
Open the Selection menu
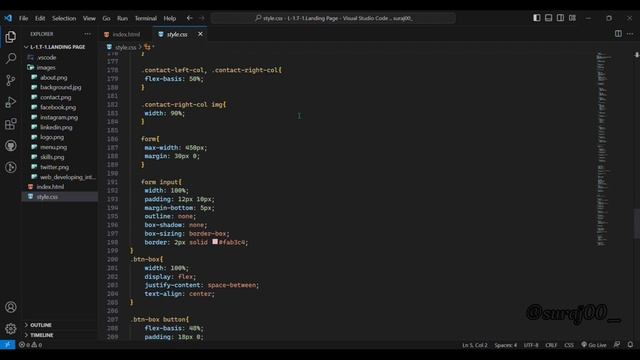tap(64, 18)
